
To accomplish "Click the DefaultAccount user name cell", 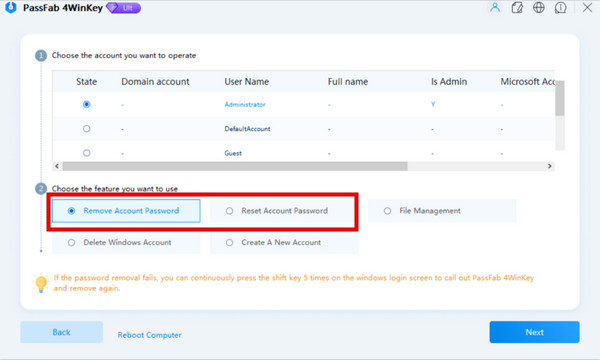I will (x=247, y=129).
